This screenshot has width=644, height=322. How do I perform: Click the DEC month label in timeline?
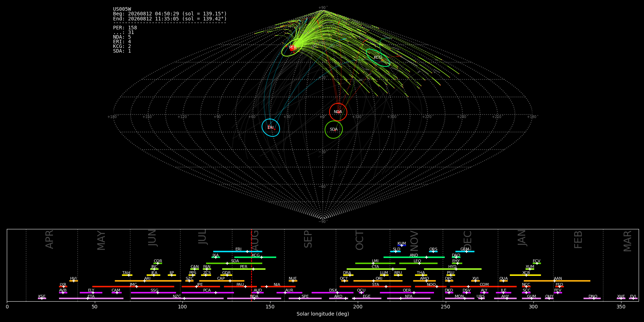[x=468, y=240]
